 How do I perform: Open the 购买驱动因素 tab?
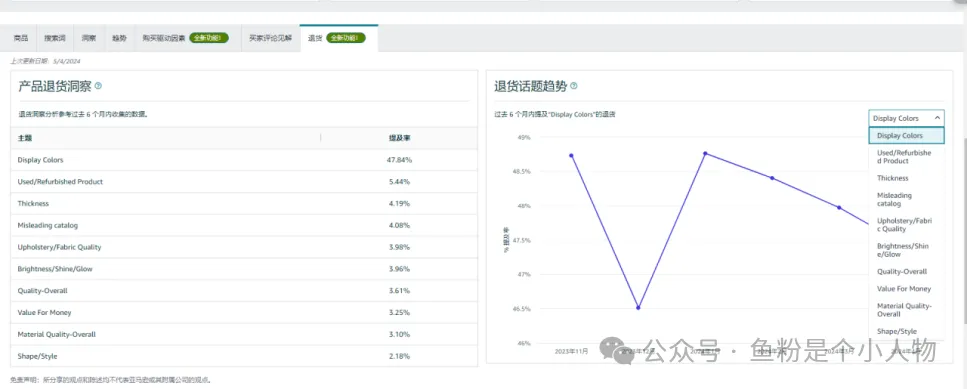click(x=187, y=38)
